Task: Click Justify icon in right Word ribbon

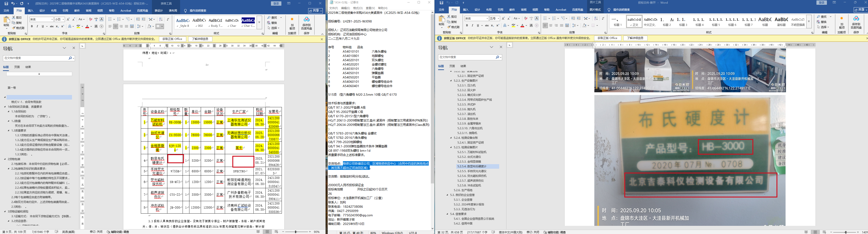Action: pyautogui.click(x=562, y=26)
